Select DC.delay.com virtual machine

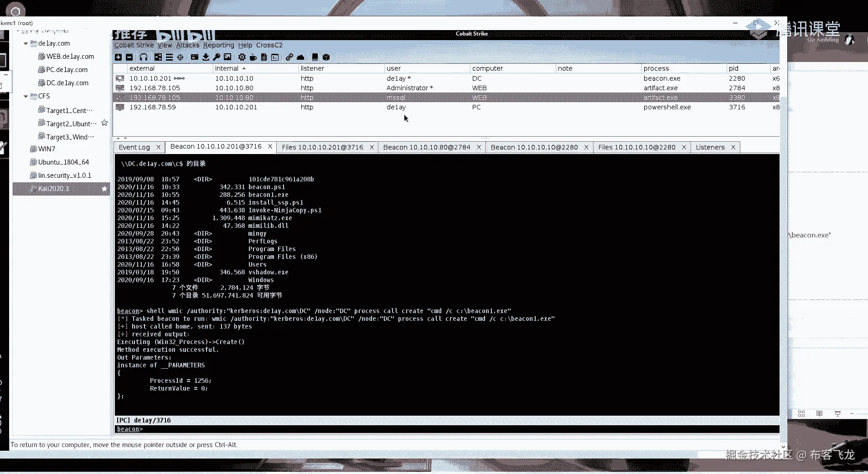[63, 83]
